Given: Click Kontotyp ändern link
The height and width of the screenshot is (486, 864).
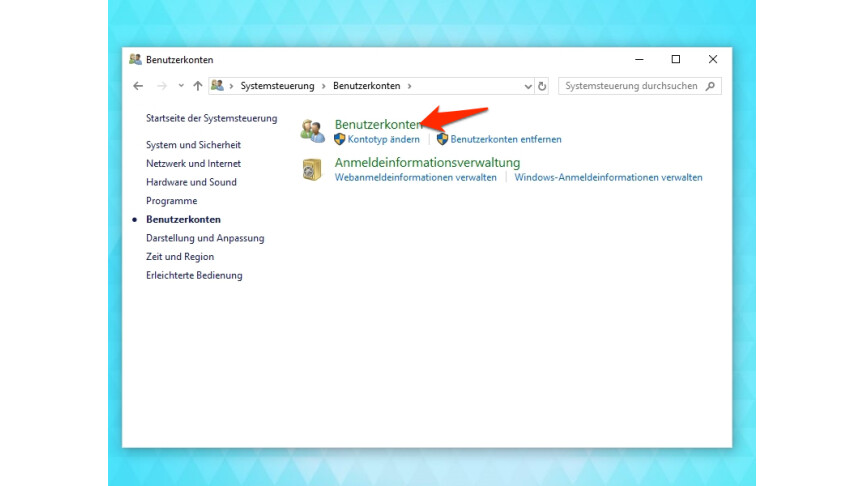Looking at the screenshot, I should 384,139.
